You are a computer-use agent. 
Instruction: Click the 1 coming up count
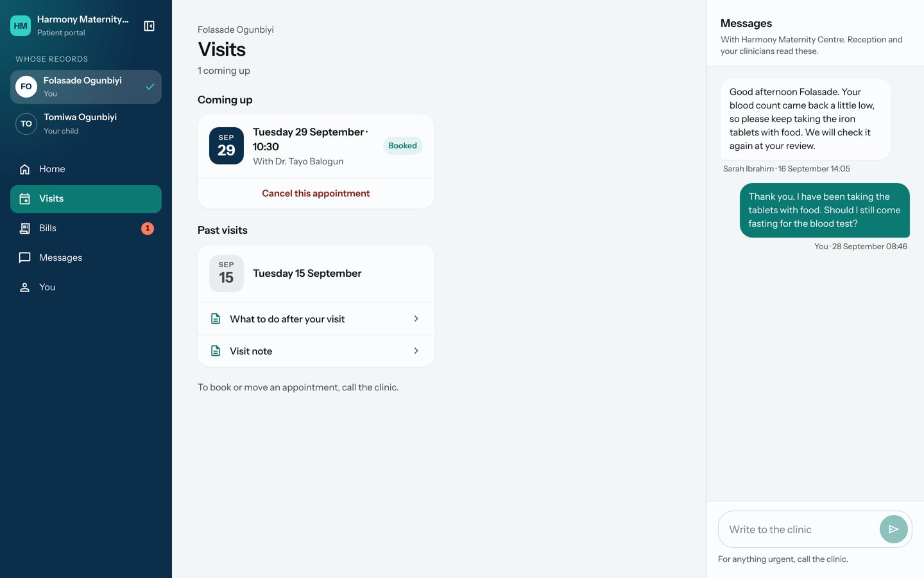pyautogui.click(x=224, y=71)
